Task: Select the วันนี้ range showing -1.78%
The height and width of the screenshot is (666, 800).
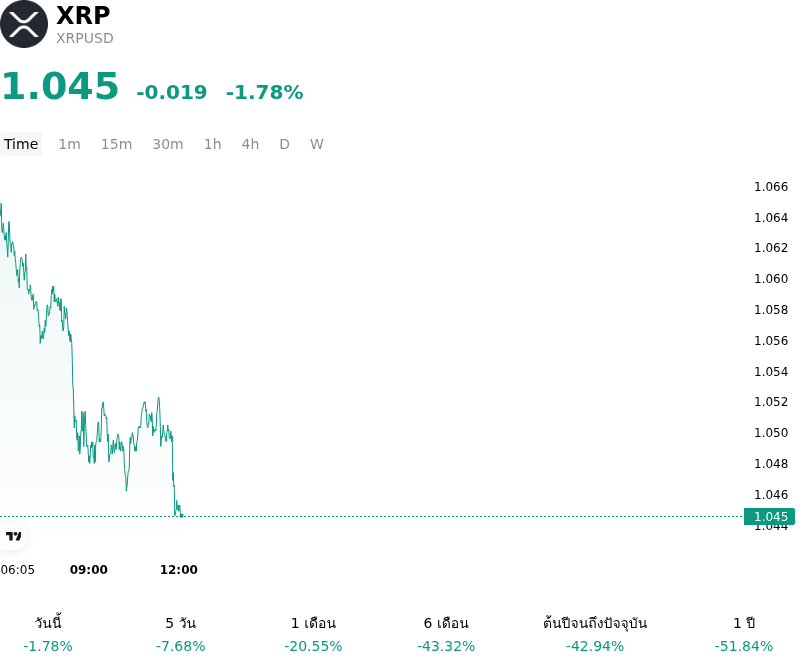Action: 48,634
